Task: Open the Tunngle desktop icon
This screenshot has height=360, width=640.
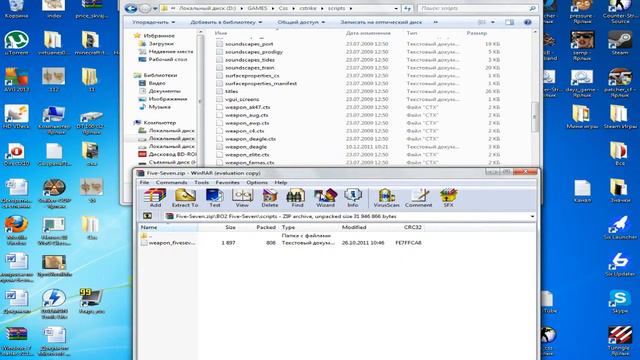Action: coord(620,341)
